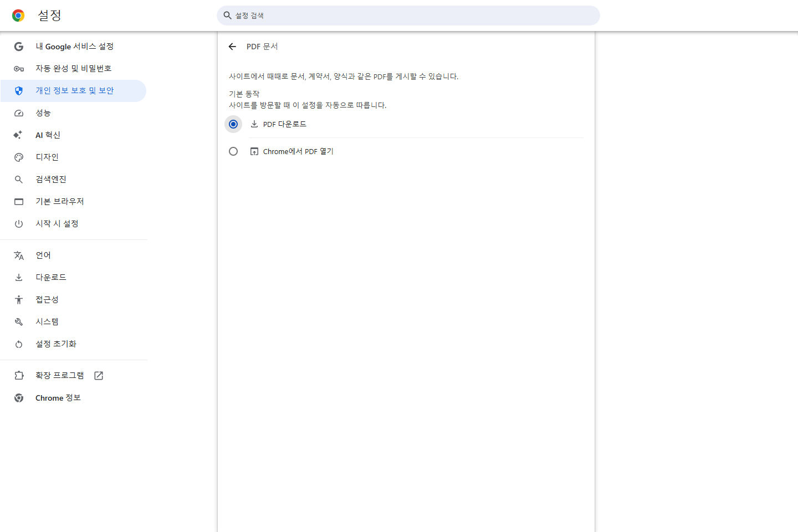
Task: Click the accessibility person icon for 접근성
Action: coord(19,300)
